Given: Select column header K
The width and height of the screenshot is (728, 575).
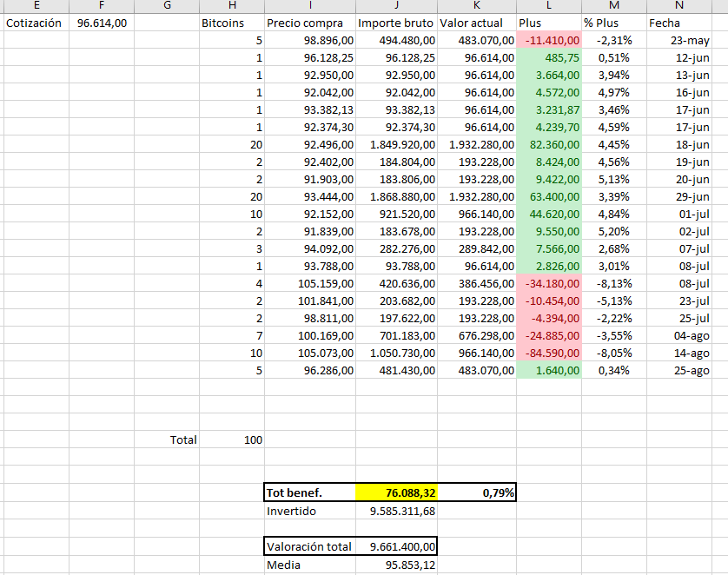Looking at the screenshot, I should [477, 6].
